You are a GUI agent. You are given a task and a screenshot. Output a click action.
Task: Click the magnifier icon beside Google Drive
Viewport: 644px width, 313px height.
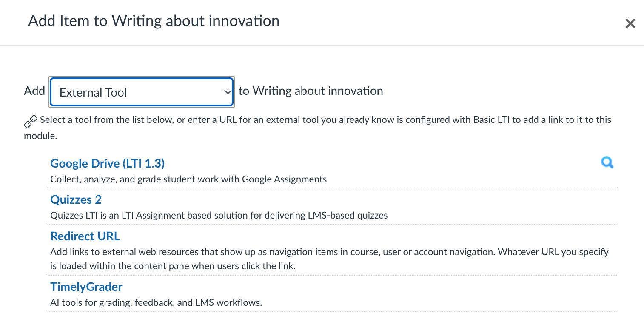coord(607,162)
